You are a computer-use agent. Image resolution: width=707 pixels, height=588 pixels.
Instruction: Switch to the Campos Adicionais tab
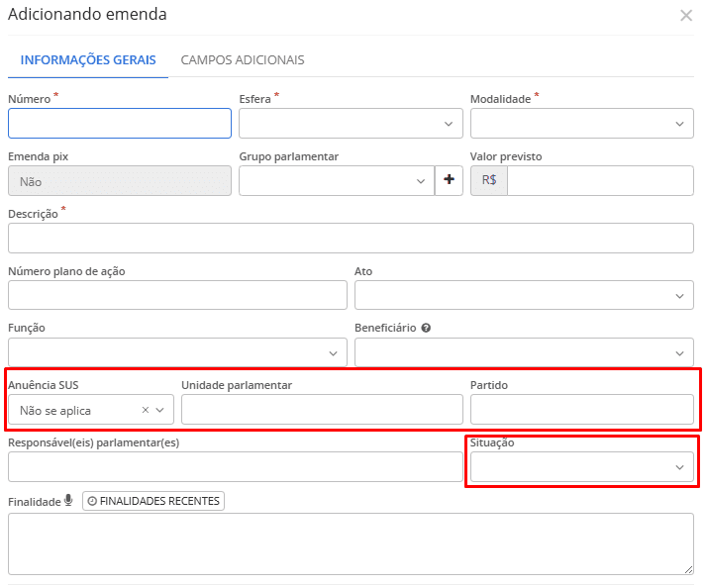pyautogui.click(x=242, y=59)
